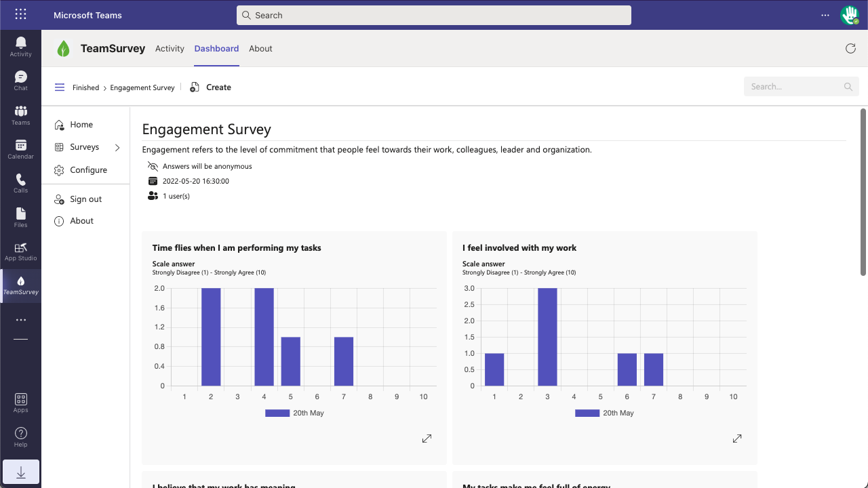The image size is (868, 488).
Task: Toggle the hamburger navigation menu
Action: [x=60, y=87]
